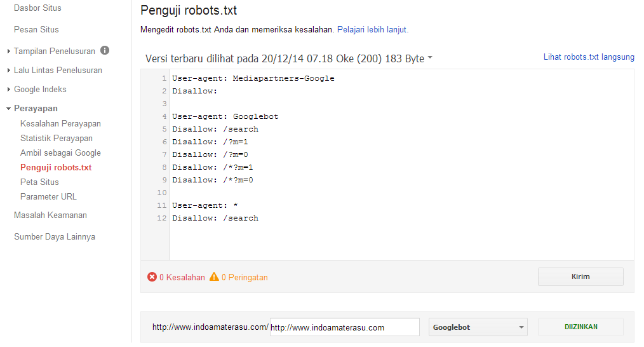Select Kesalahan Perayapan in the sidebar
This screenshot has height=347, width=644.
[x=60, y=124]
